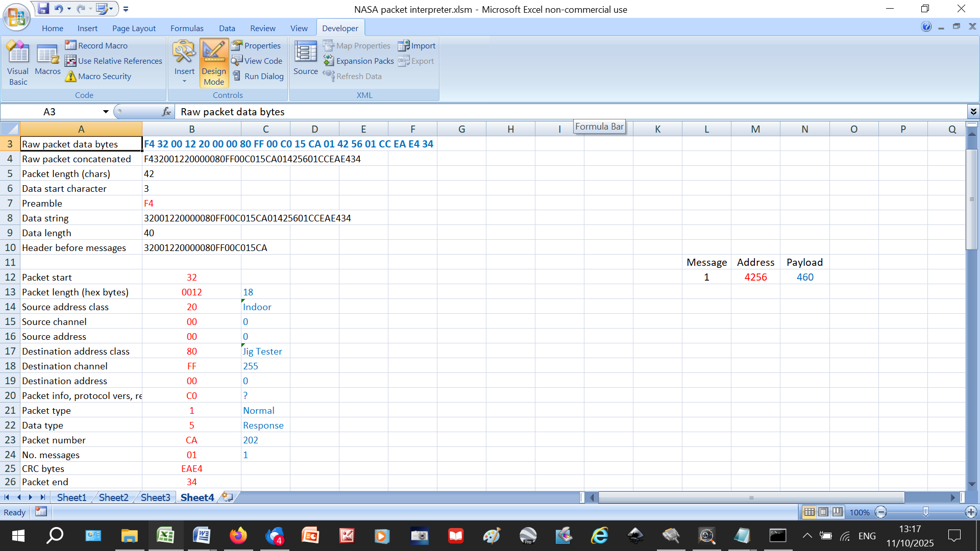Click the Save icon in quick access toolbar
This screenshot has width=980, height=551.
pos(43,9)
